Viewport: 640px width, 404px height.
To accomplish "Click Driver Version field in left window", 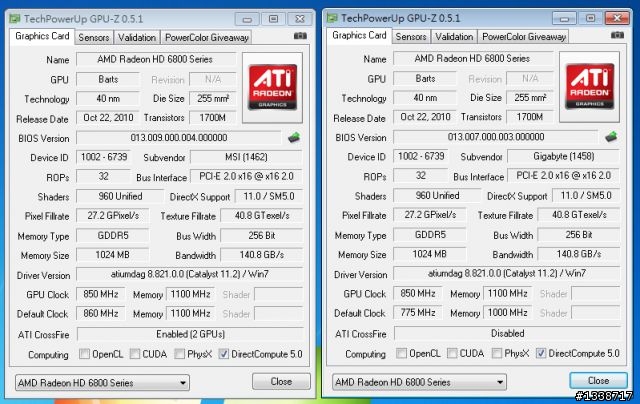I will 190,274.
